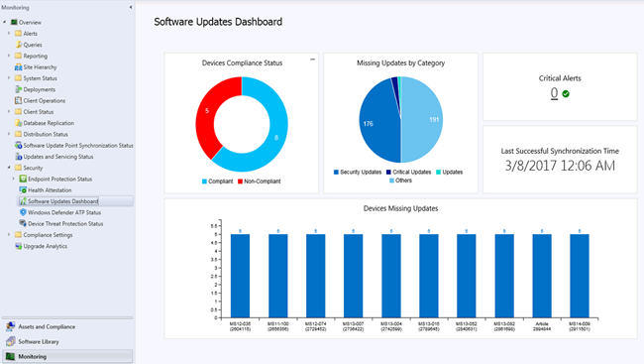The image size is (644, 364).
Task: Click the Endpoint Protection Status icon
Action: (x=23, y=179)
